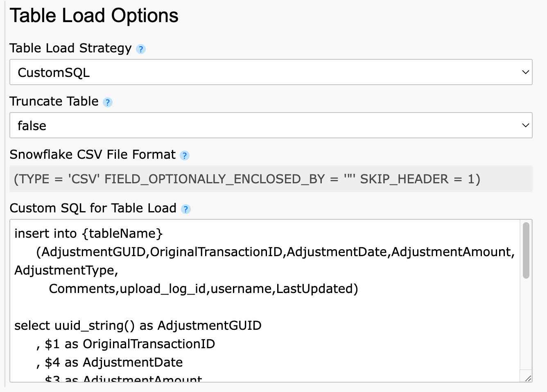Place cursor on select uuid_string() line
The width and height of the screenshot is (547, 392).
click(x=138, y=326)
